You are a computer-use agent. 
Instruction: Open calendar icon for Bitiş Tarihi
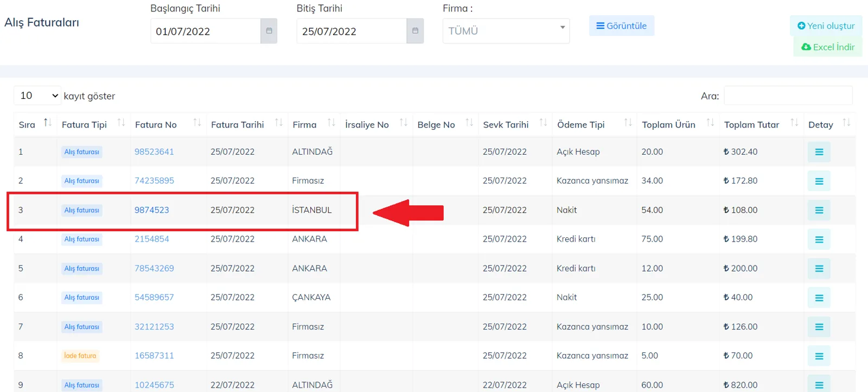click(415, 31)
